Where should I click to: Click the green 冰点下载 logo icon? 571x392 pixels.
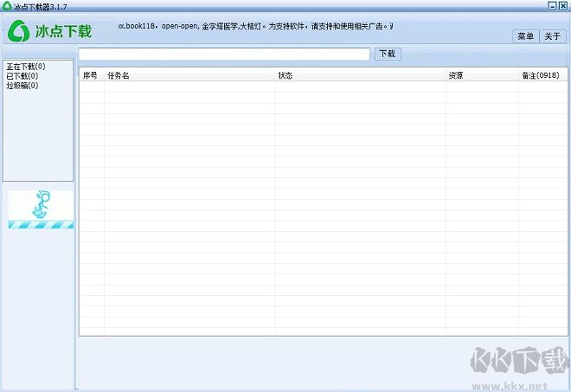point(18,31)
